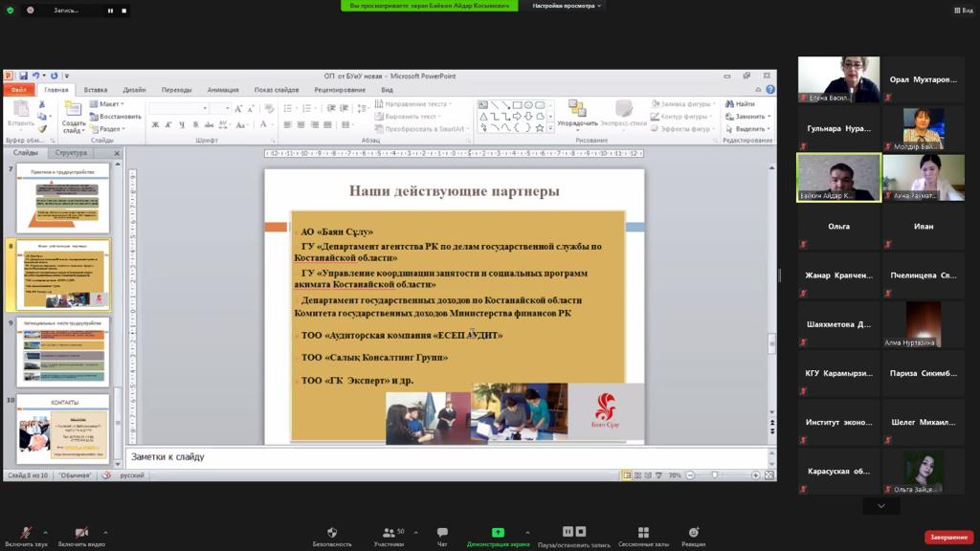Open Выделить select dropdown
Screen dimensions: 980x551
click(746, 129)
